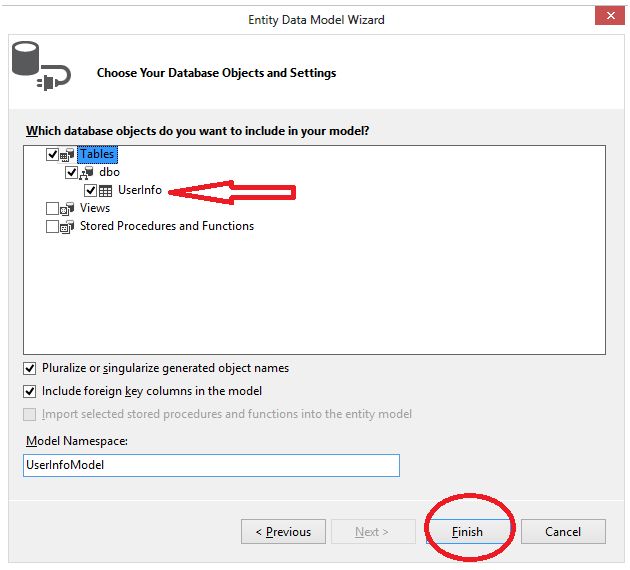Click the Finish button
Viewport: 630px width, 570px height.
(x=468, y=532)
